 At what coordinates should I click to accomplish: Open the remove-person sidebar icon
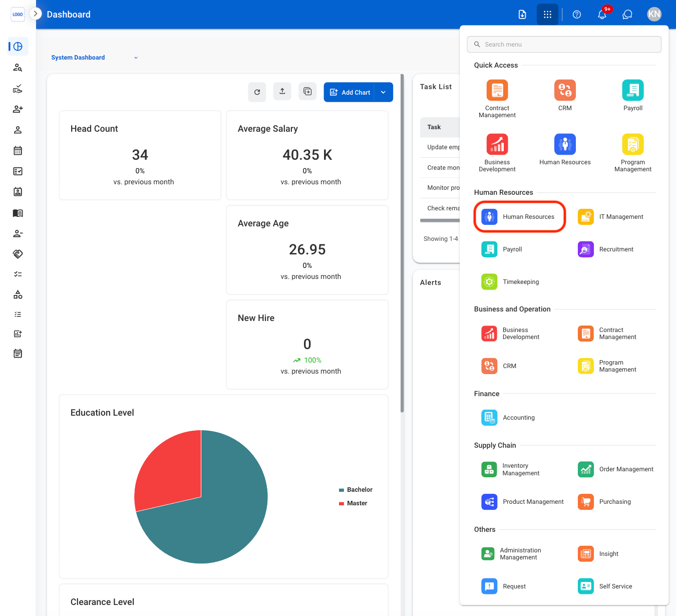[18, 233]
